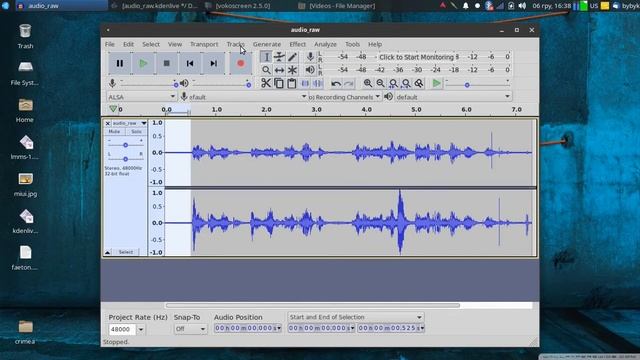Click the Fit Project zoom icon

click(406, 83)
